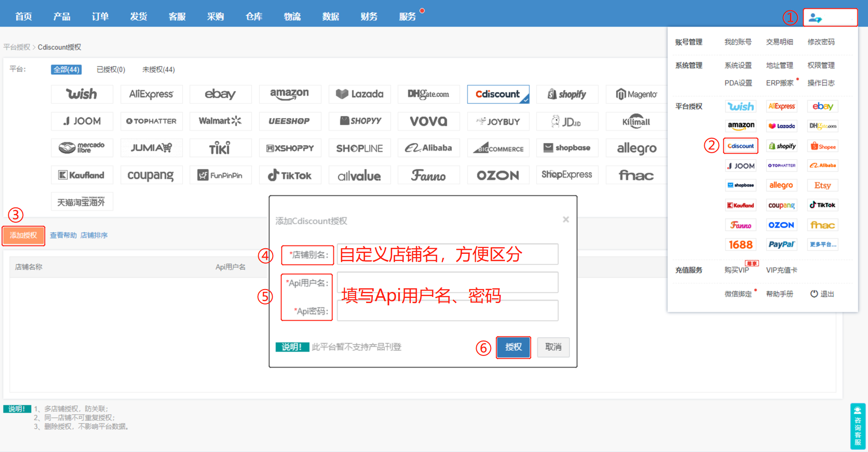Open 我的账号 in account menu
Viewport: 868px width, 452px height.
point(738,42)
